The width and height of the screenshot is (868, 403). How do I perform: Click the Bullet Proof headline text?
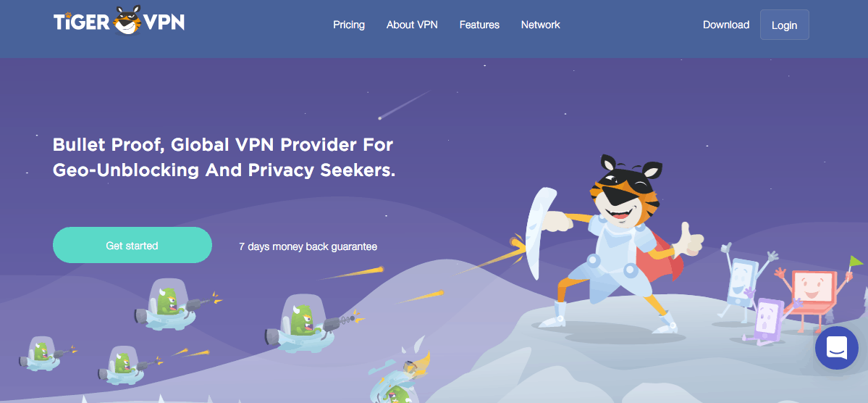pyautogui.click(x=224, y=157)
